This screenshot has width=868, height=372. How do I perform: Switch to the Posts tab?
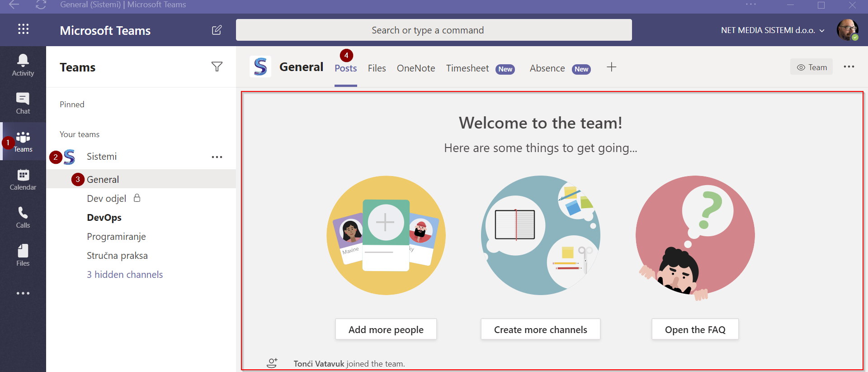click(x=346, y=68)
